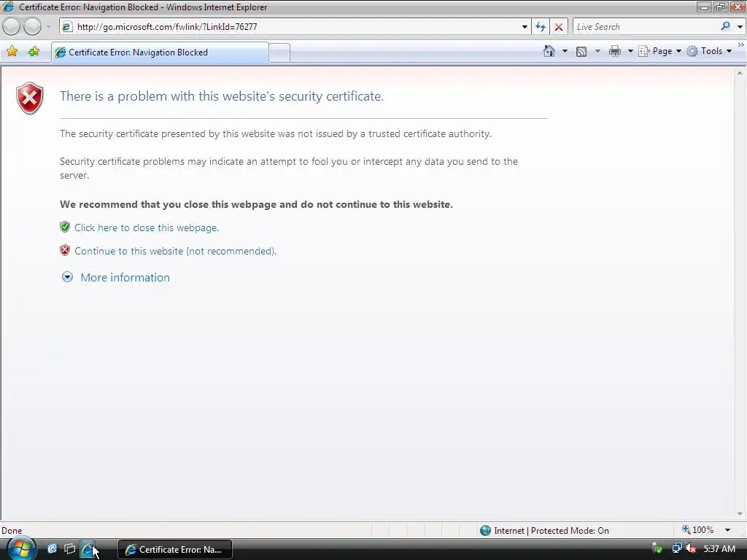Screen dimensions: 747x560
Task: Click the green tray icon left of network
Action: pos(657,548)
